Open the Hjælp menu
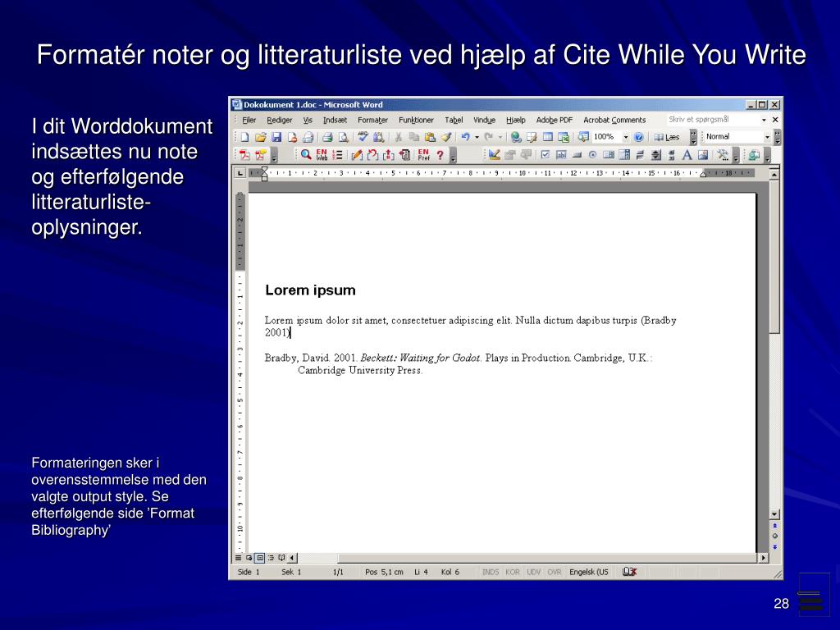 point(516,120)
